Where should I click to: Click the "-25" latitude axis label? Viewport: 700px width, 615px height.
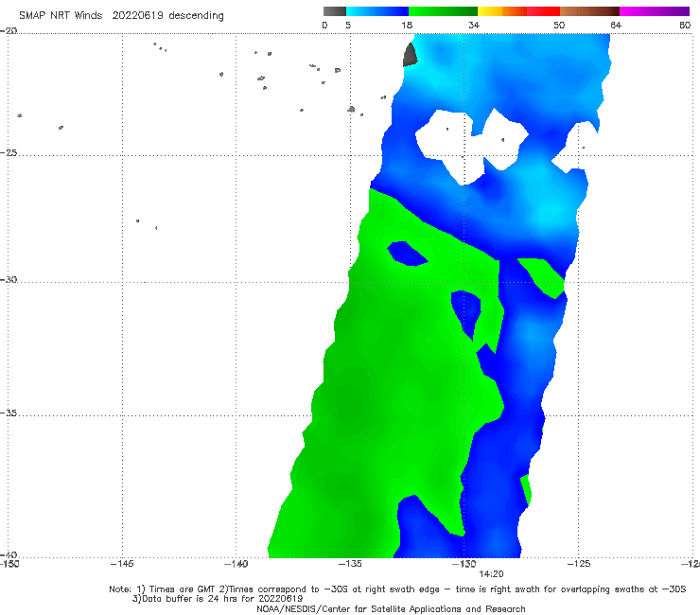coord(9,152)
